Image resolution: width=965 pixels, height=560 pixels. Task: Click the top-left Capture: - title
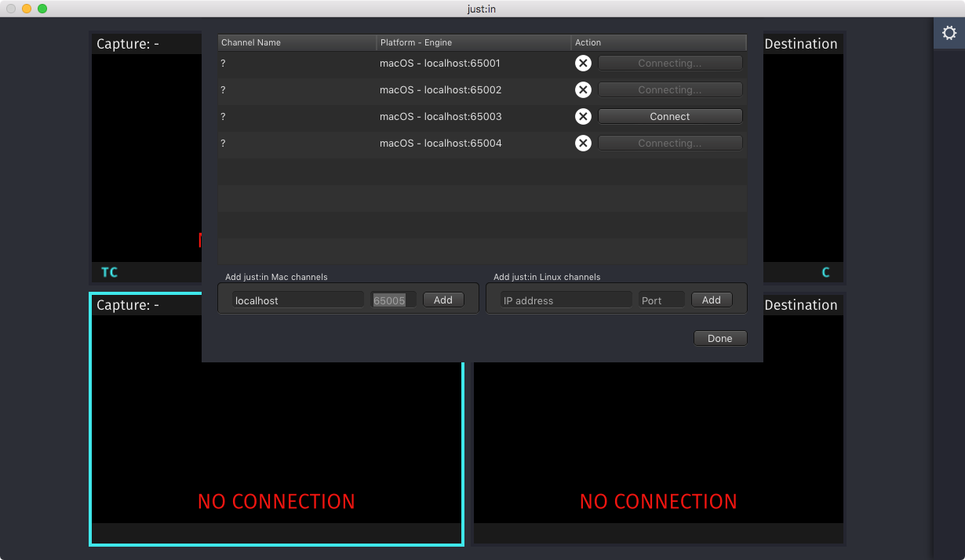(x=128, y=44)
